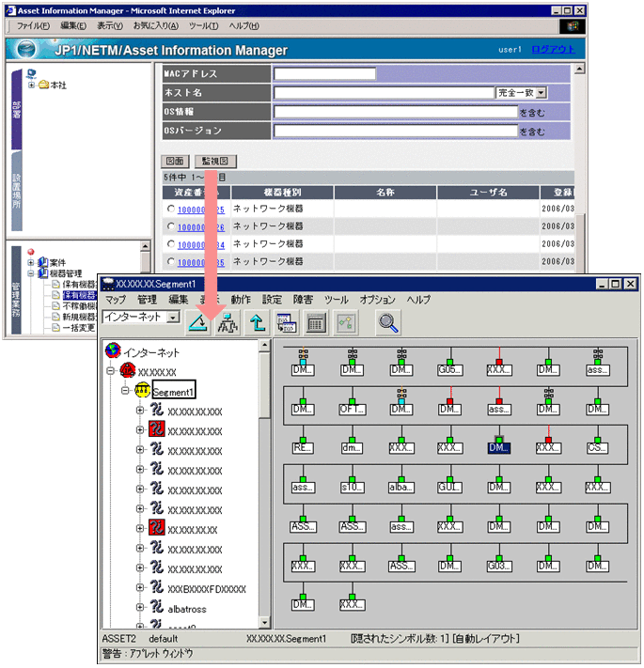This screenshot has height=668, width=644.
Task: Collapse the Segment1 tree node
Action: point(125,390)
